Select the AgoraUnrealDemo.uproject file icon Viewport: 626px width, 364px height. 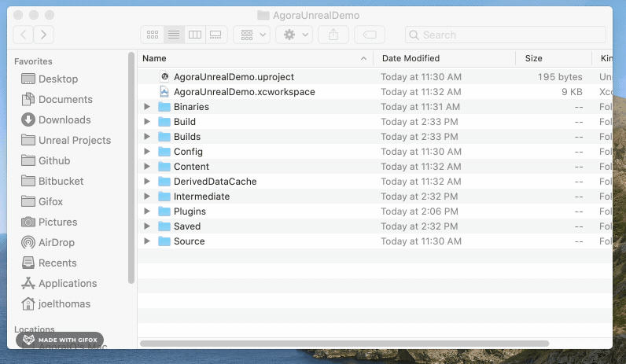click(x=164, y=76)
